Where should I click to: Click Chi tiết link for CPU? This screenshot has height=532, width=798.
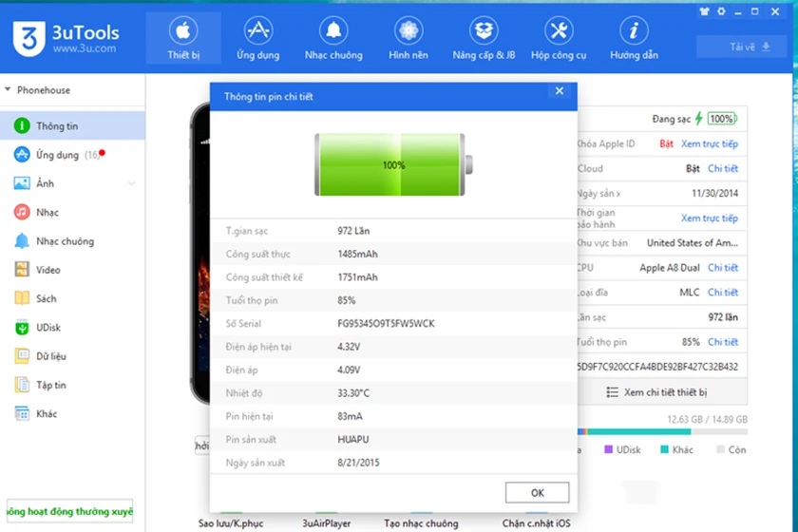(723, 268)
